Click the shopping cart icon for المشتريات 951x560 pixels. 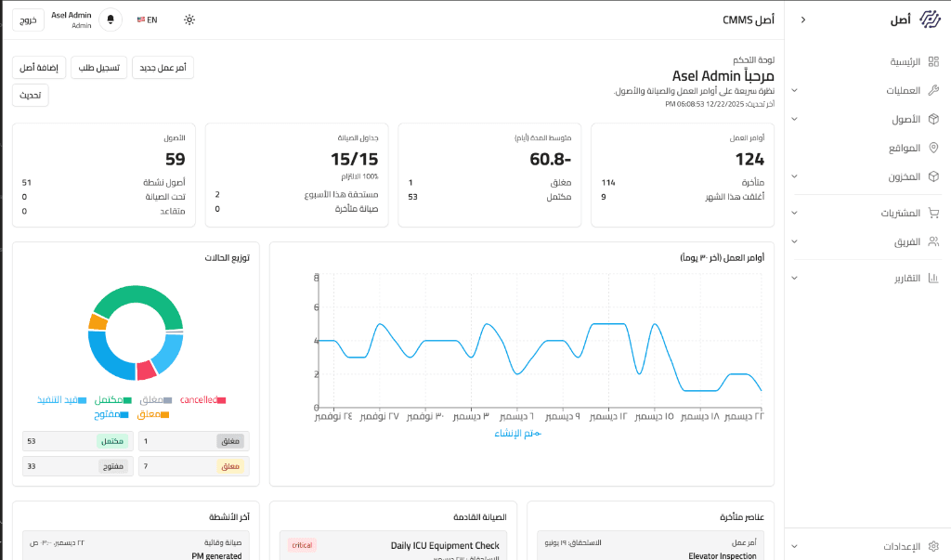coord(934,213)
